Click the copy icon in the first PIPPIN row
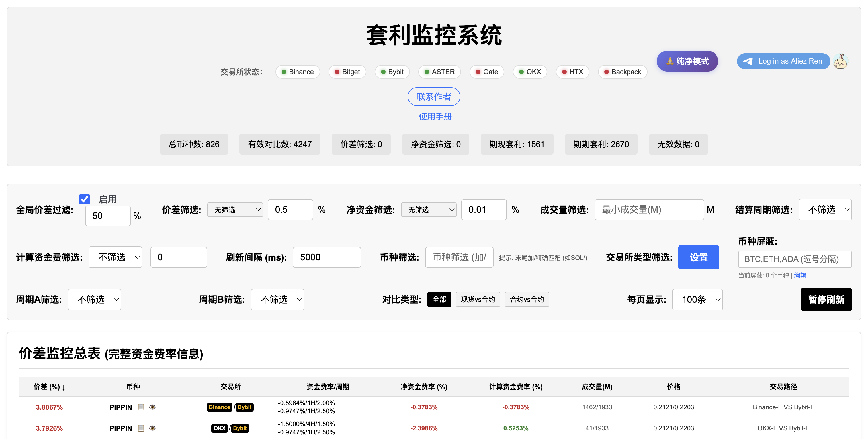 click(141, 407)
